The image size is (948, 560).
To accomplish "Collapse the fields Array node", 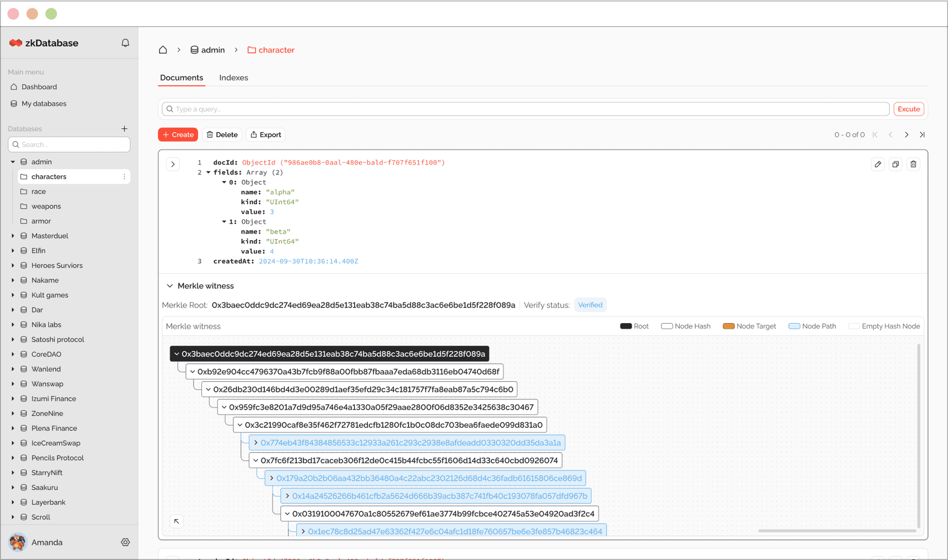I will (x=208, y=172).
